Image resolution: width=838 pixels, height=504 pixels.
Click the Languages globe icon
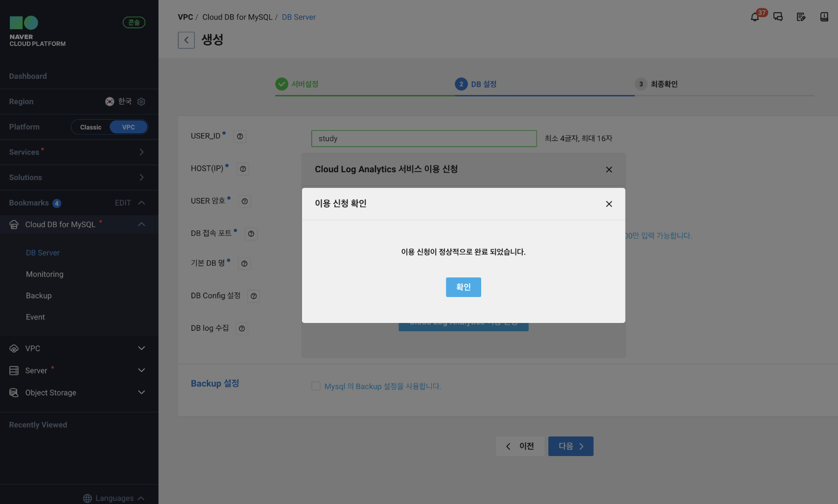click(x=88, y=498)
